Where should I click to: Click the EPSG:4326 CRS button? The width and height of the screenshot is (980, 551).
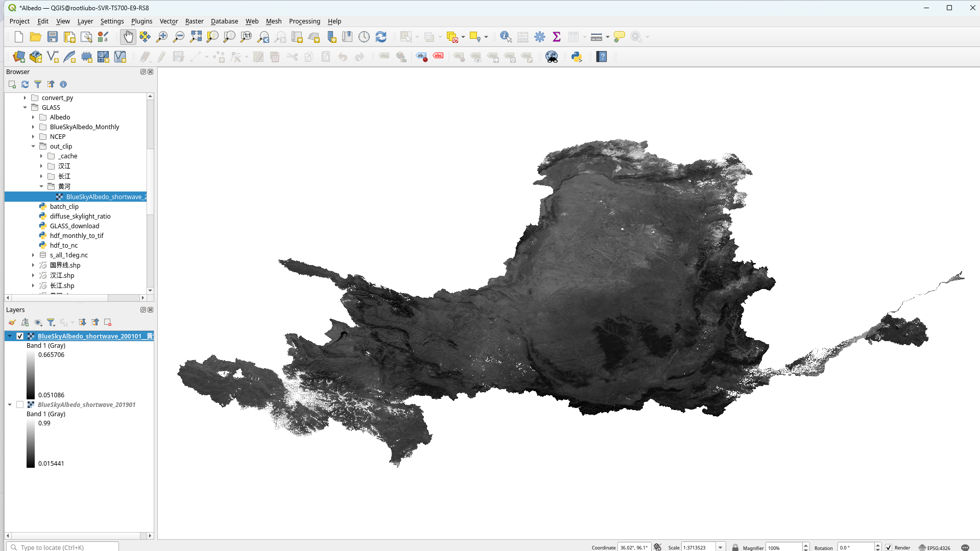(x=934, y=547)
